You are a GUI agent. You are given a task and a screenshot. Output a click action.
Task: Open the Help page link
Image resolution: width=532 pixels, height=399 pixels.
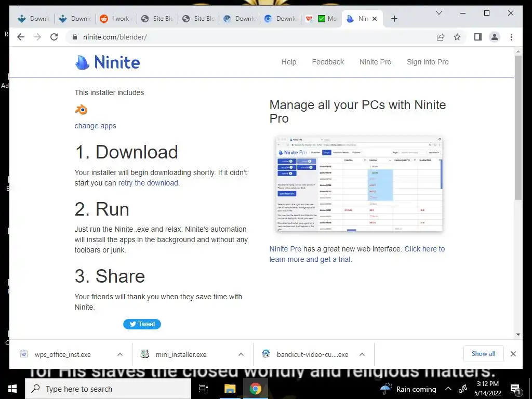[x=289, y=62]
